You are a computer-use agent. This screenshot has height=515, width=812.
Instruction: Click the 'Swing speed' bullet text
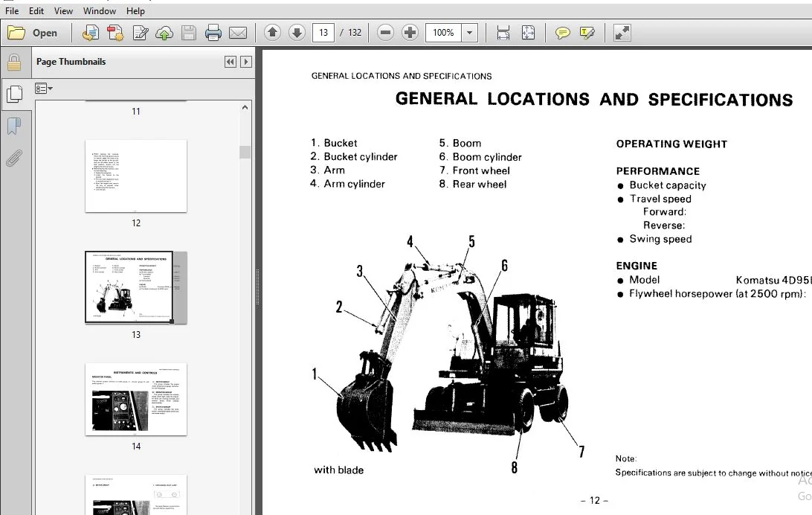(x=660, y=239)
